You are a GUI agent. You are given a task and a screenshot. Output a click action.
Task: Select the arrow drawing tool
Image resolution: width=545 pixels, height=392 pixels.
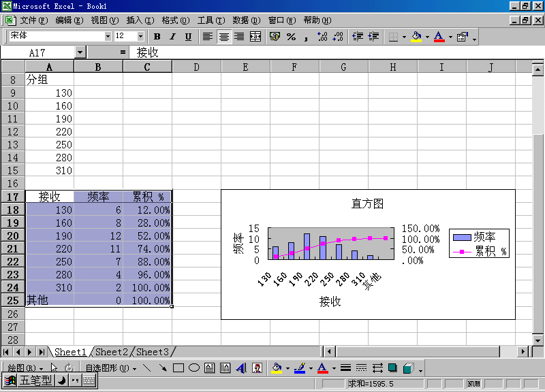tap(163, 368)
